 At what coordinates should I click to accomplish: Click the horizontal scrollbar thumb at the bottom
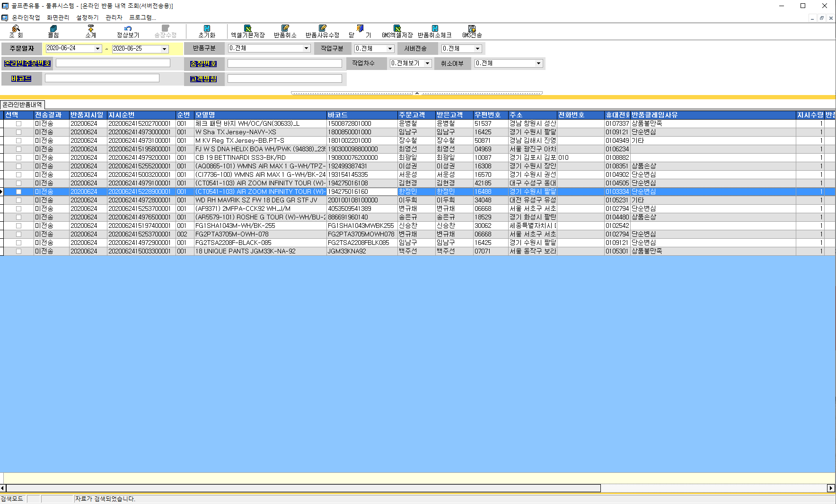pos(303,488)
